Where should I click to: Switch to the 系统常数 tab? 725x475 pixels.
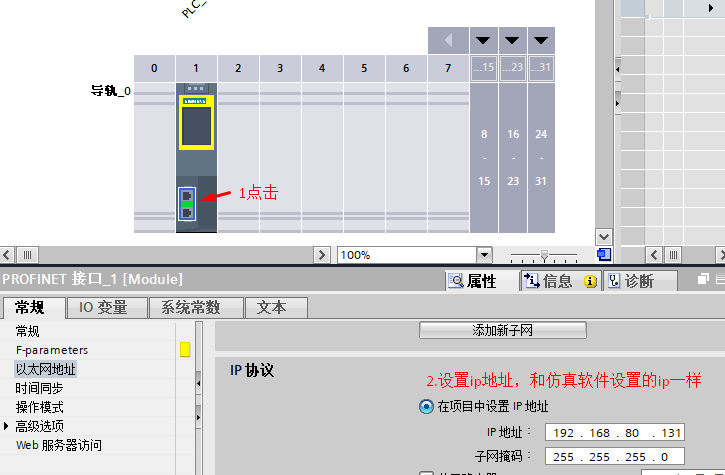pyautogui.click(x=190, y=307)
